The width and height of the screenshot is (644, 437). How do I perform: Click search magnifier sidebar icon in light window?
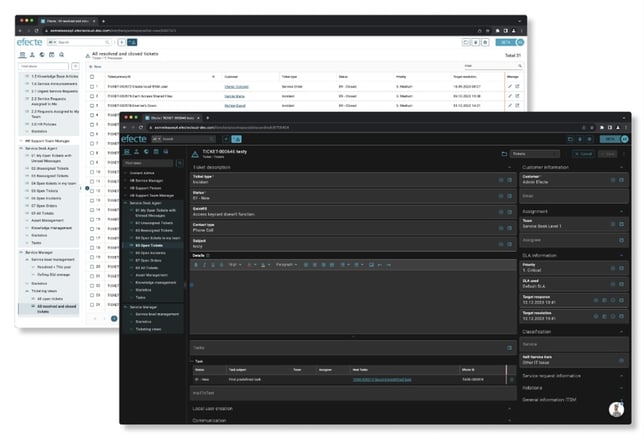pos(62,55)
